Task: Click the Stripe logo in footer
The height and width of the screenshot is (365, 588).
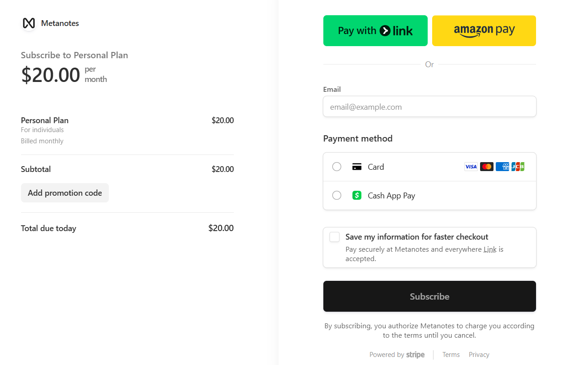Action: pyautogui.click(x=415, y=355)
